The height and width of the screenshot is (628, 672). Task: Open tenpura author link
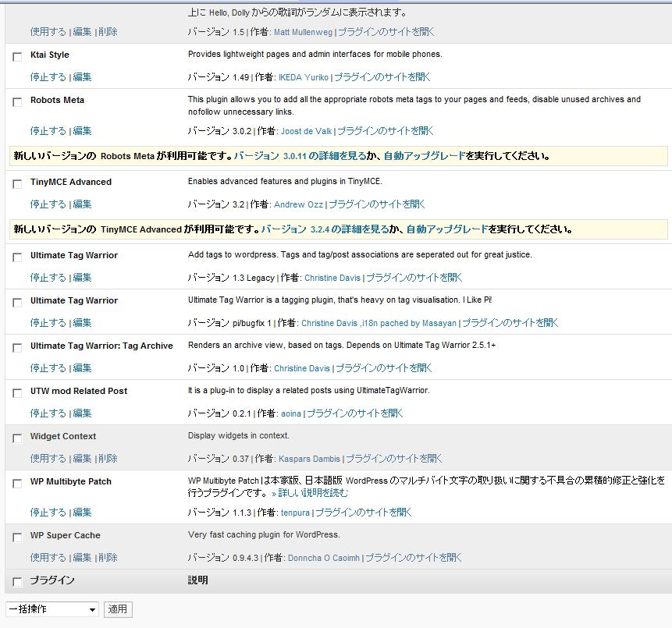click(x=295, y=513)
